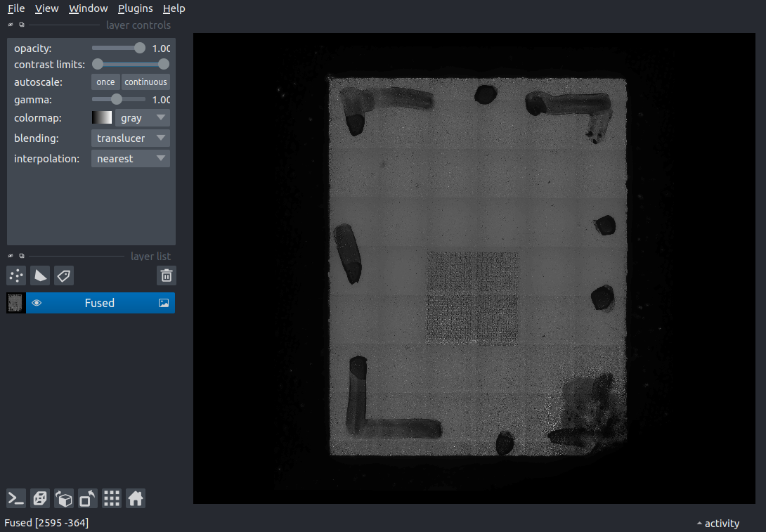The height and width of the screenshot is (532, 766).
Task: Delete the selected layer with trash icon
Action: (x=166, y=275)
